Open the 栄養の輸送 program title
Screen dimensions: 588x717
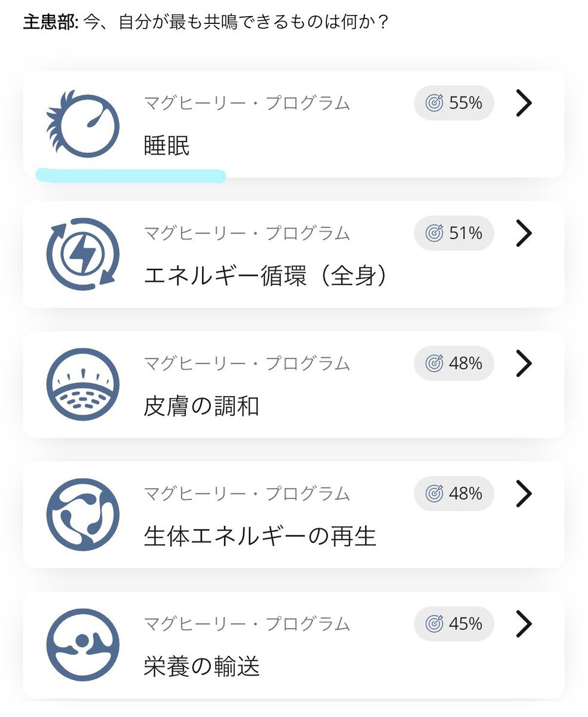pos(201,667)
